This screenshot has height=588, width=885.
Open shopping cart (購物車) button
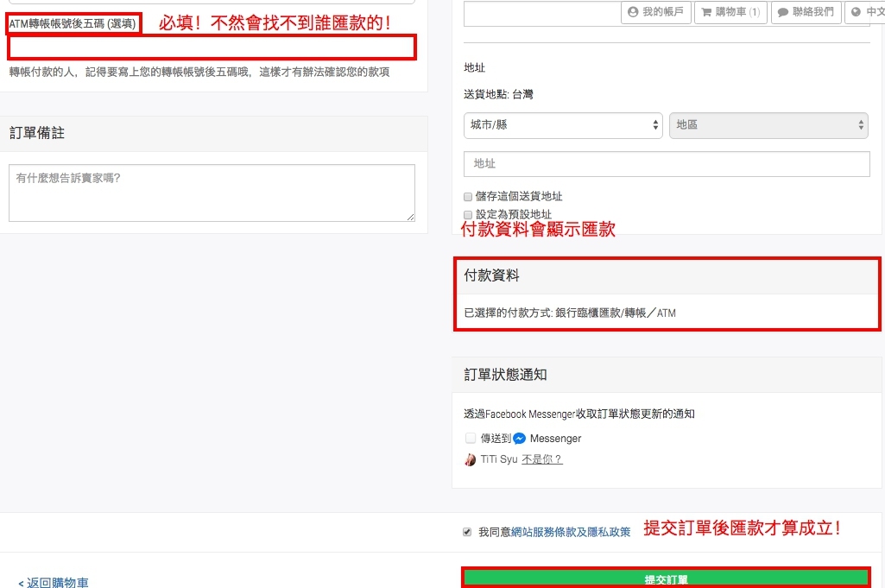click(x=730, y=12)
